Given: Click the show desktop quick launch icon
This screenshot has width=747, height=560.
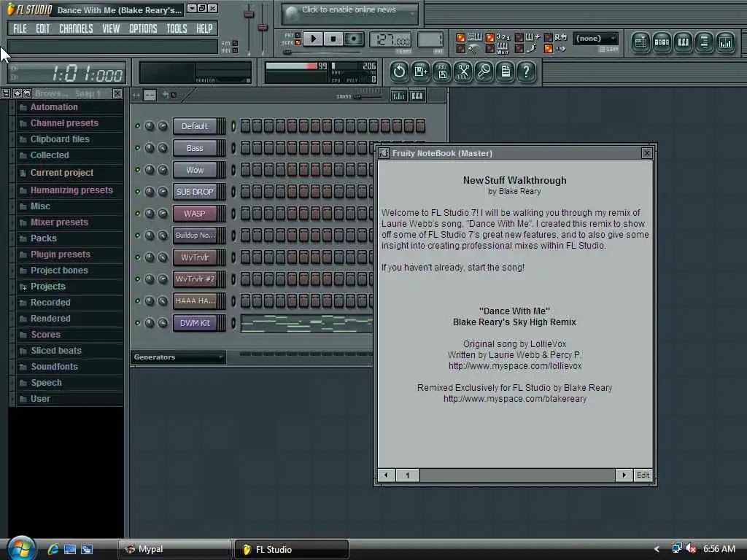Looking at the screenshot, I should 70,549.
